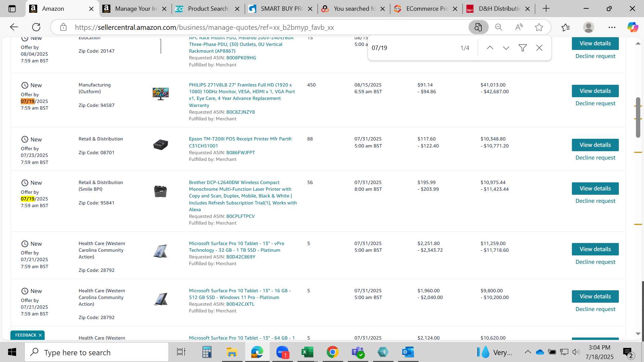This screenshot has height=362, width=644.
Task: Add this page to favorites star
Action: [x=539, y=27]
